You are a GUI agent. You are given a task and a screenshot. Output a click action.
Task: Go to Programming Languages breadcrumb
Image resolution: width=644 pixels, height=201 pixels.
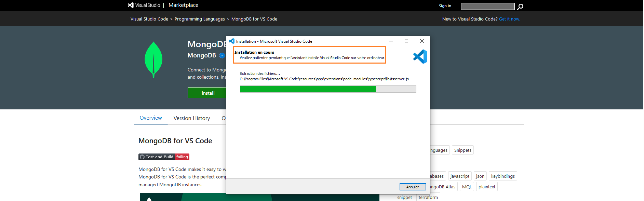[200, 19]
